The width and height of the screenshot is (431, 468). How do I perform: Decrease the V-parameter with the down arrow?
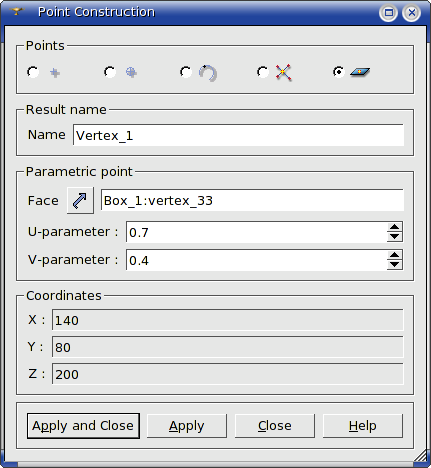[395, 265]
